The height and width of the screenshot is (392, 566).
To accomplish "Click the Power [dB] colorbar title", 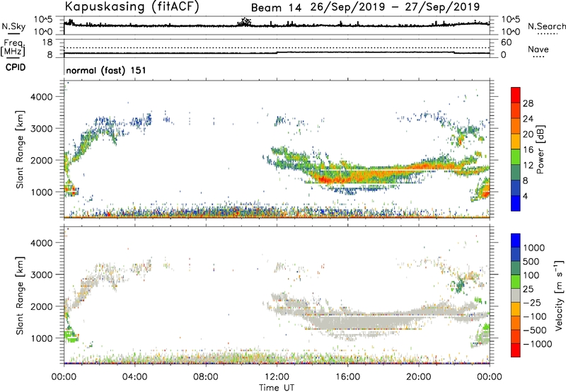I will [x=540, y=149].
